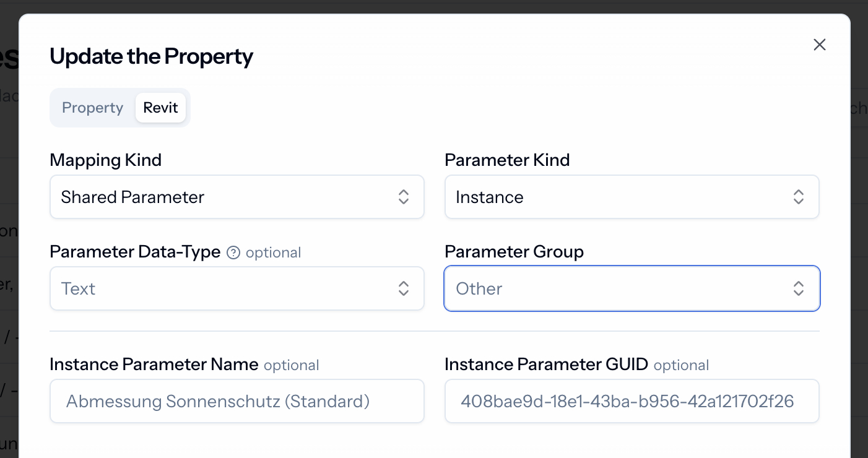Close the Update the Property dialog
This screenshot has height=458, width=868.
820,45
